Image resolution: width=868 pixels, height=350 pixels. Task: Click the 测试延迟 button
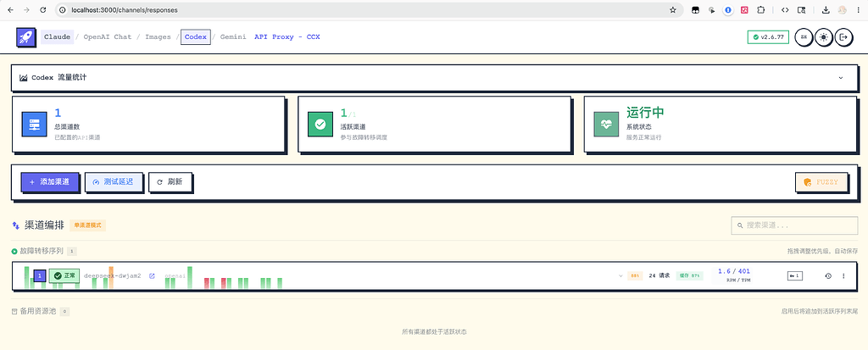coord(113,181)
